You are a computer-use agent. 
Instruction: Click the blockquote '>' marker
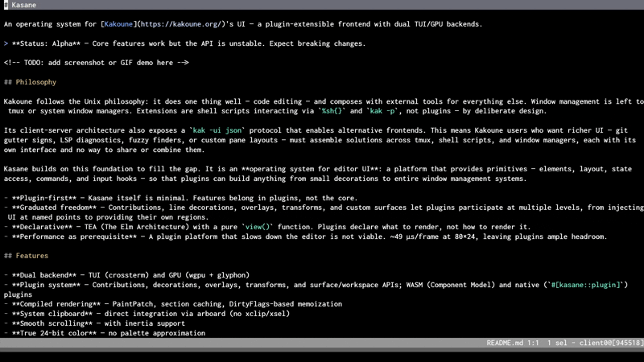pyautogui.click(x=6, y=43)
